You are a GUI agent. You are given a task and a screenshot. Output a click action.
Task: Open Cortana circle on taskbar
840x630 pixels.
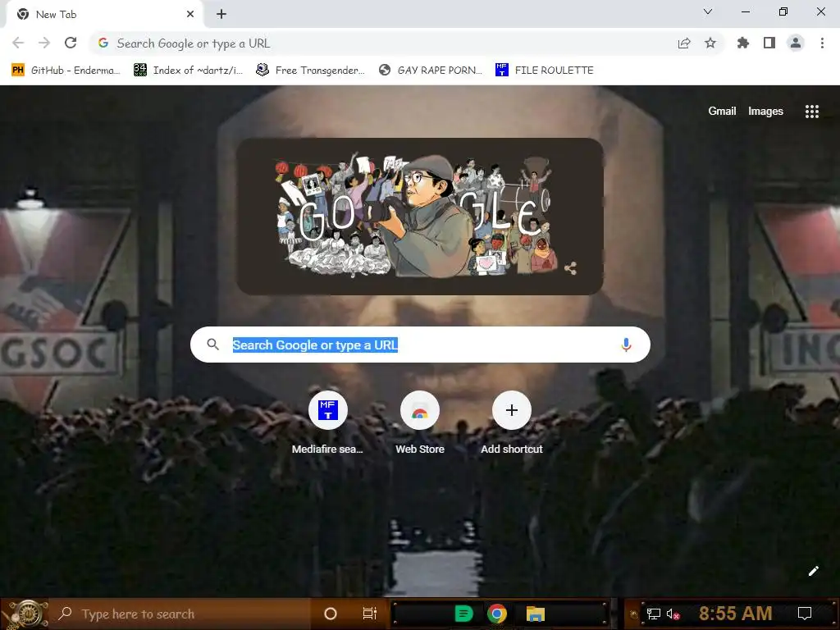[x=331, y=614]
